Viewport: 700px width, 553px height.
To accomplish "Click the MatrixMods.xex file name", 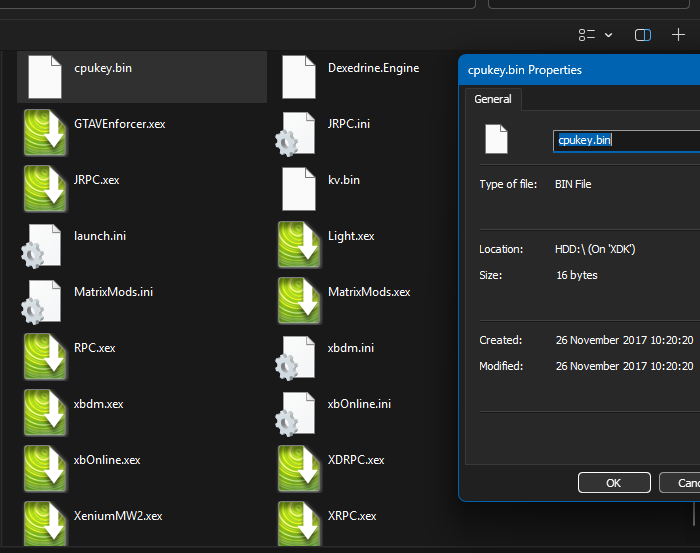I will point(369,292).
